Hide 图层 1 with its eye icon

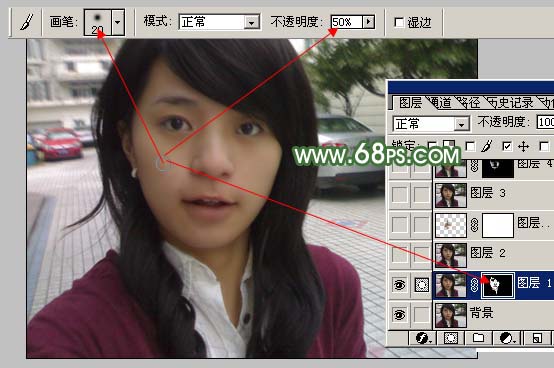tap(400, 285)
